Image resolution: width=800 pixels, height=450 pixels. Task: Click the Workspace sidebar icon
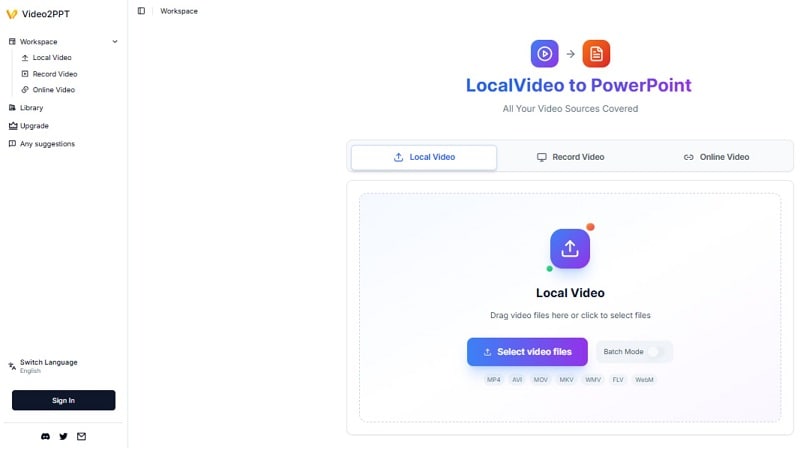(12, 41)
